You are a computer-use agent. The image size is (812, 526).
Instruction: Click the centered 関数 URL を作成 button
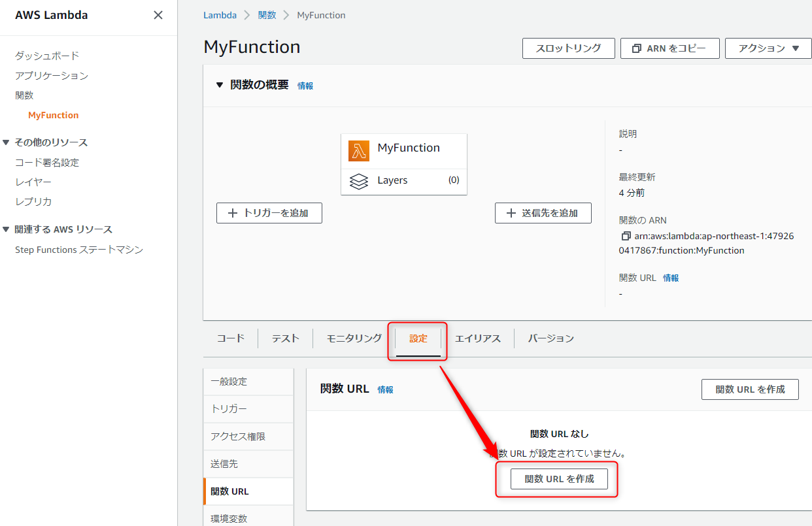pos(560,479)
